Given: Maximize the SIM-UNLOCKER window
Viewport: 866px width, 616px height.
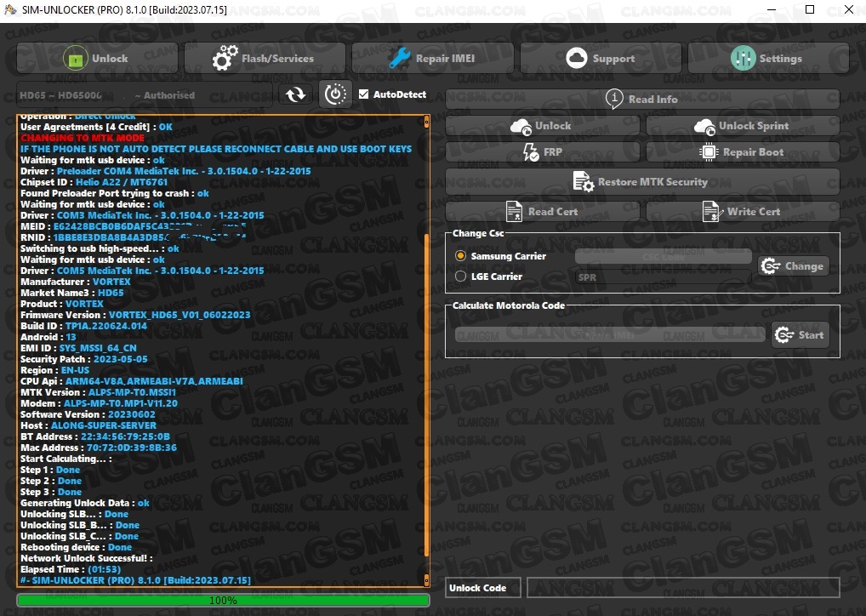Looking at the screenshot, I should pyautogui.click(x=810, y=9).
